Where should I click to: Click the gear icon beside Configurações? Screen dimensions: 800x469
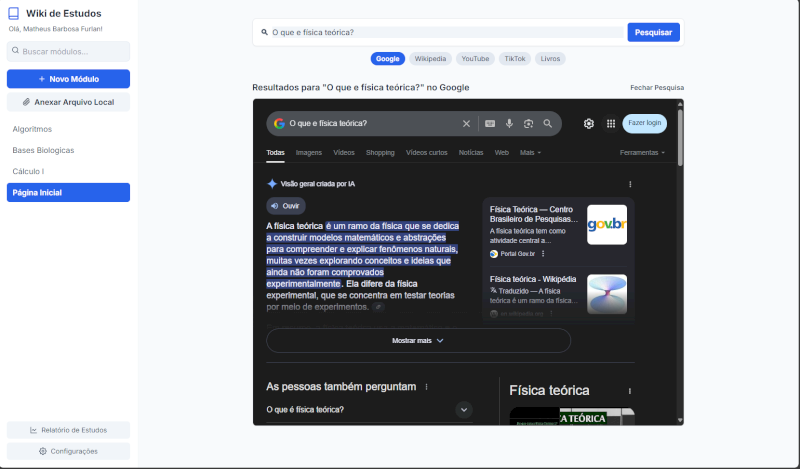(x=43, y=451)
